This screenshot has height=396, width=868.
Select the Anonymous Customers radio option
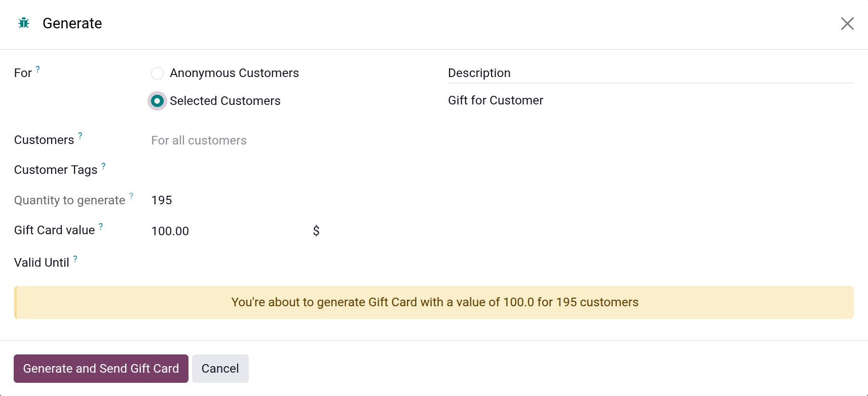coord(157,74)
